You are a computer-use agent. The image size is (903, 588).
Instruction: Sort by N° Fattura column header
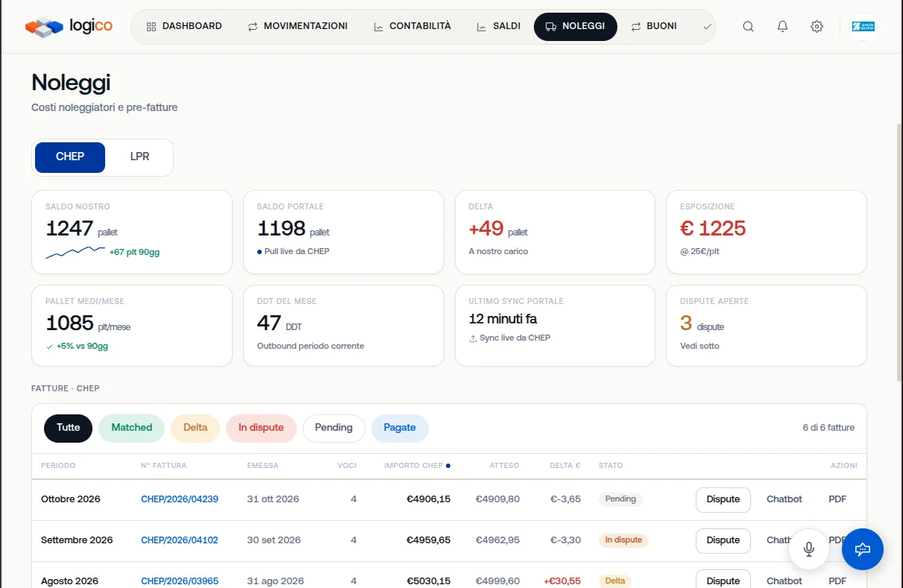[x=164, y=466]
